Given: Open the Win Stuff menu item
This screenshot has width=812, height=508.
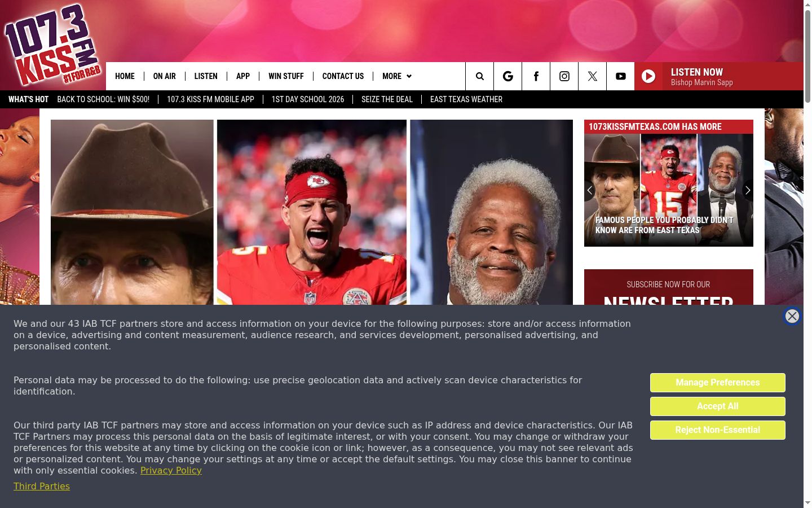Looking at the screenshot, I should (x=286, y=76).
